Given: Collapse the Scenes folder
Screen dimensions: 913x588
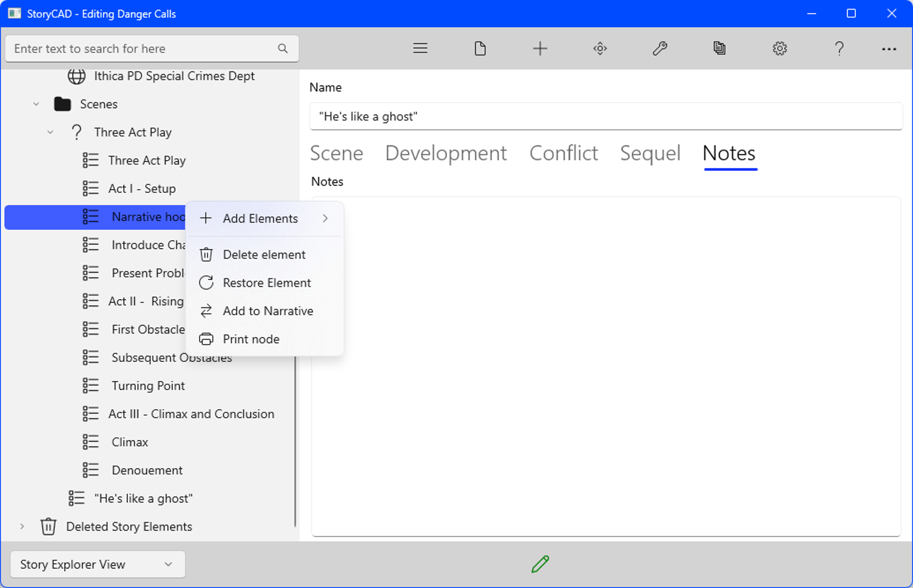Looking at the screenshot, I should (x=36, y=104).
